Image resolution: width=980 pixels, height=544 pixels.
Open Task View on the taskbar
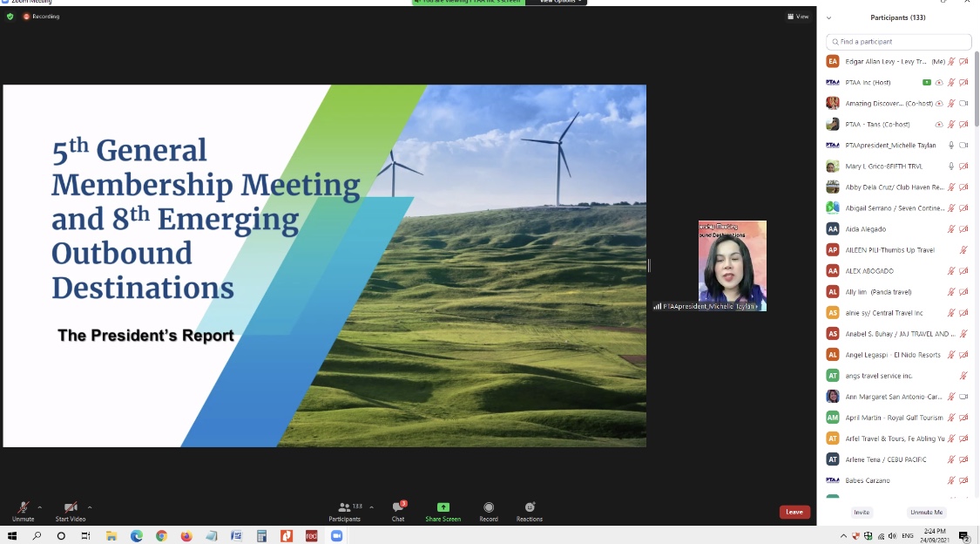[85, 536]
